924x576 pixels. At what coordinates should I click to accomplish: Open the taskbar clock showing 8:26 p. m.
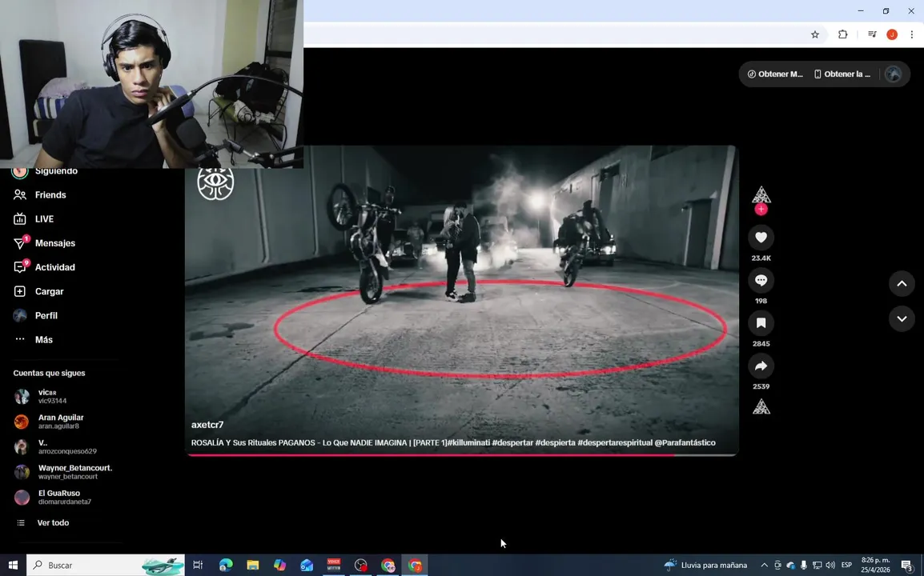point(876,566)
